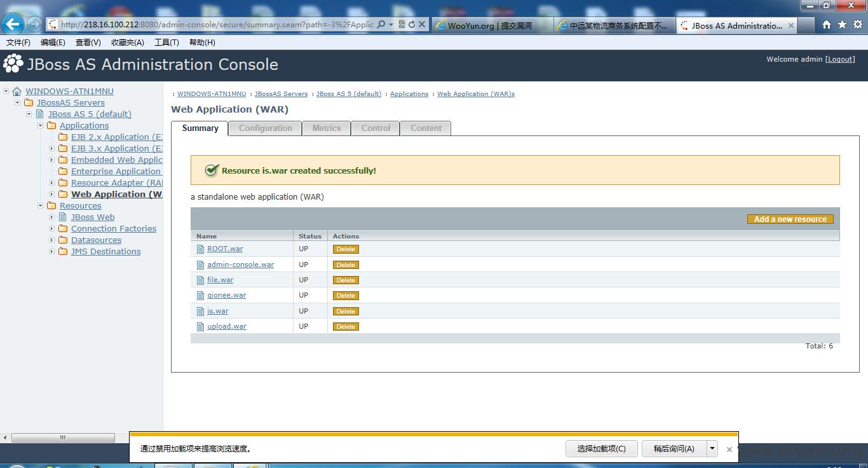Open the 工具(T) menu
This screenshot has width=868, height=468.
pyautogui.click(x=166, y=43)
